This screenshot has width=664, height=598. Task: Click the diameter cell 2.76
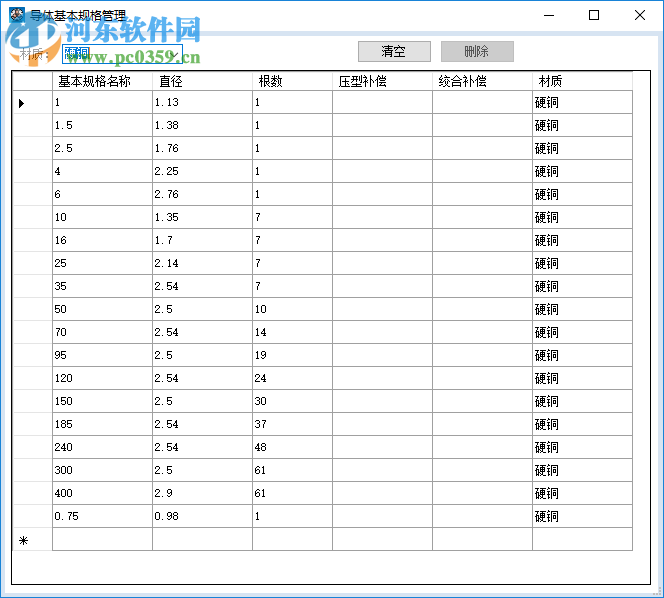point(202,194)
